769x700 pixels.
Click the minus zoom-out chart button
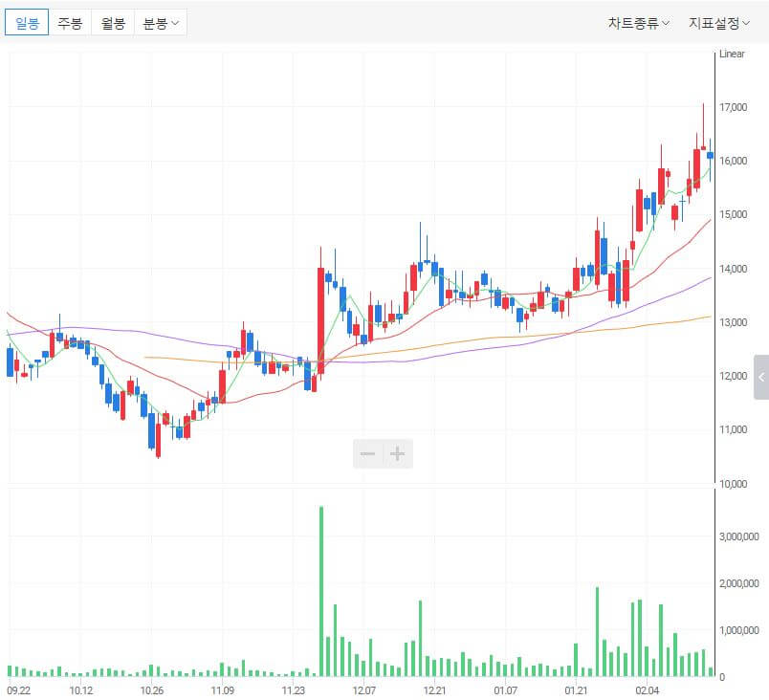click(368, 454)
